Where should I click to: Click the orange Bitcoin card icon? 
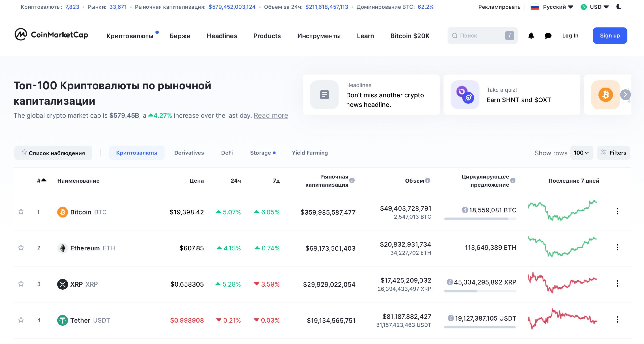(x=606, y=95)
